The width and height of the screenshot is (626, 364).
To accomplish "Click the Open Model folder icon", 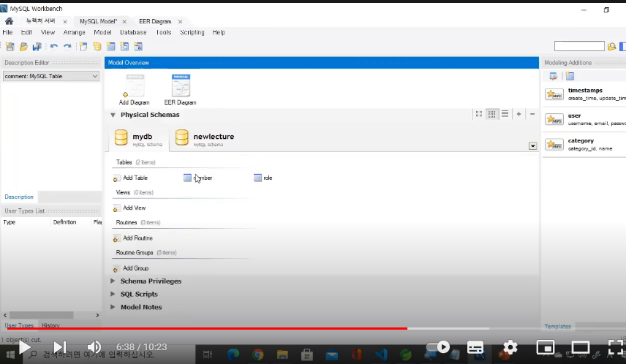I will [x=23, y=47].
